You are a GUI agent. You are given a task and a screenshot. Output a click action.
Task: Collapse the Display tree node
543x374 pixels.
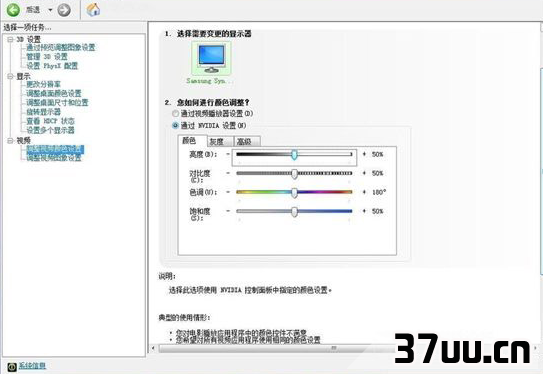click(11, 76)
